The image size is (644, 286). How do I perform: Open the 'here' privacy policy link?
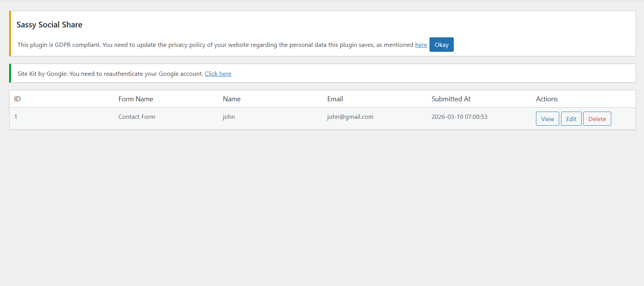tap(421, 45)
